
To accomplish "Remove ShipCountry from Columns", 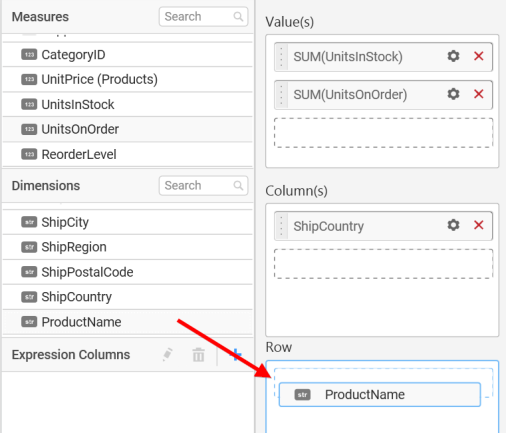I will click(479, 225).
